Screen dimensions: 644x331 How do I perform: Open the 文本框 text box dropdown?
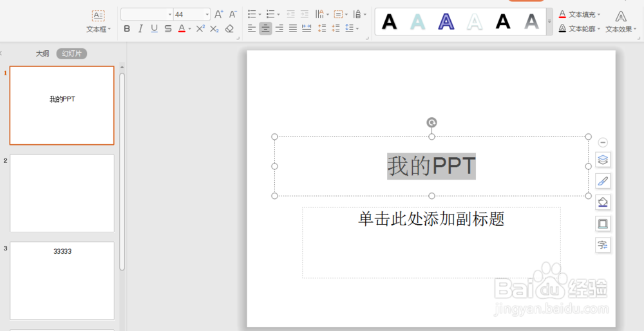coord(98,21)
